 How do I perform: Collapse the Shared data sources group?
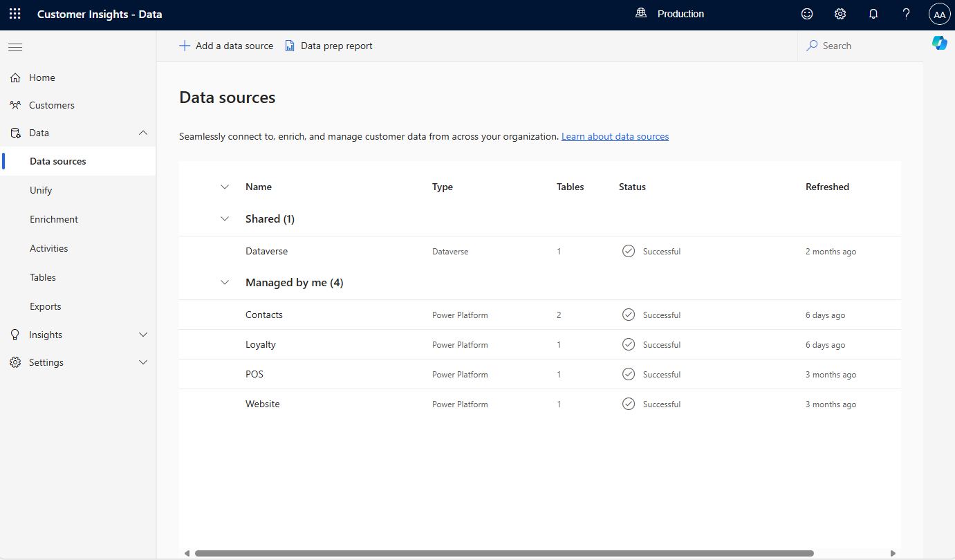225,218
